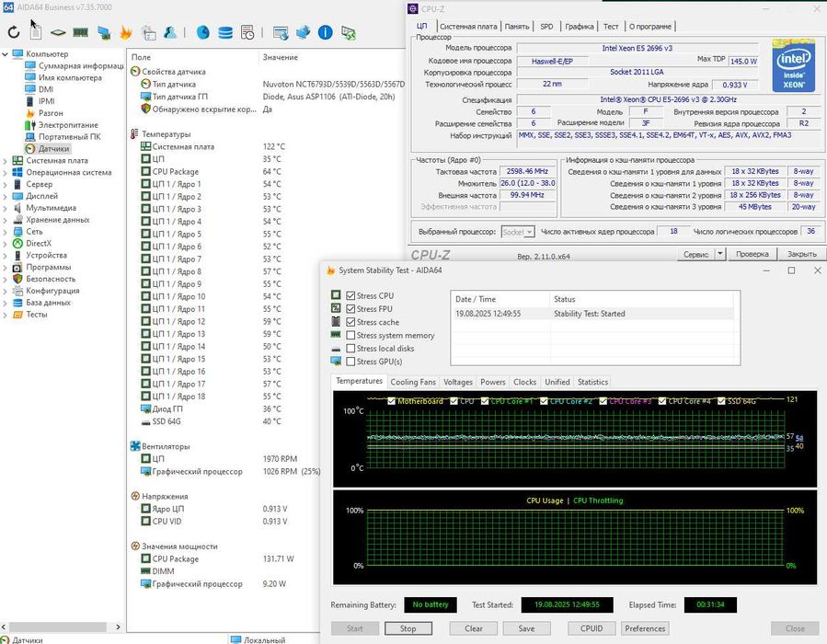Click the blue database stack toolbar icon
This screenshot has width=827, height=644.
225,33
